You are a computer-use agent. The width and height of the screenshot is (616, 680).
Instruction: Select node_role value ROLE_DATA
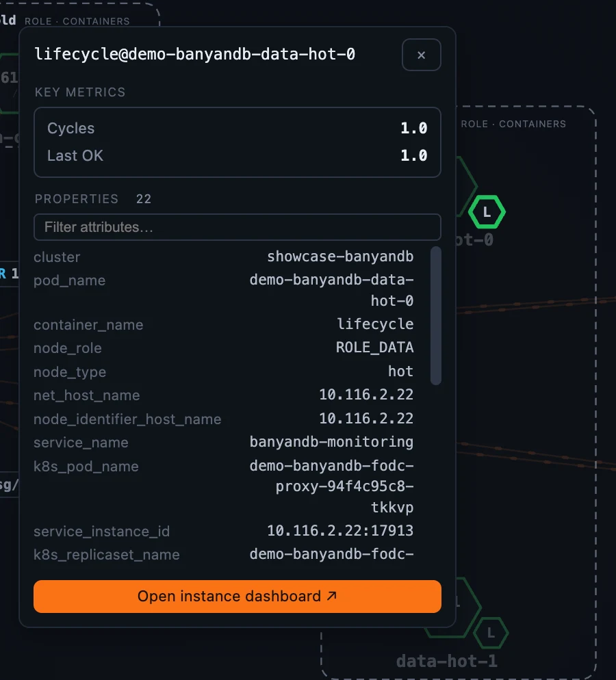click(375, 348)
